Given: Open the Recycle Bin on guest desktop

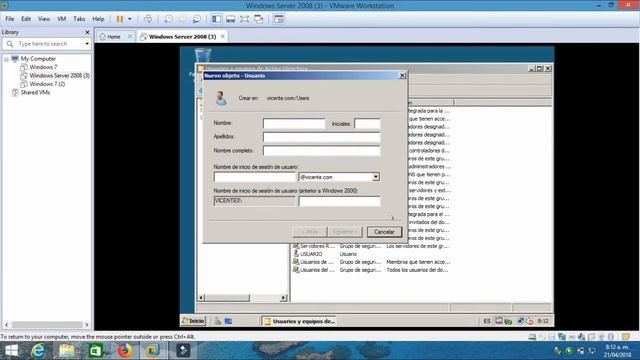Looking at the screenshot, I should (x=202, y=56).
